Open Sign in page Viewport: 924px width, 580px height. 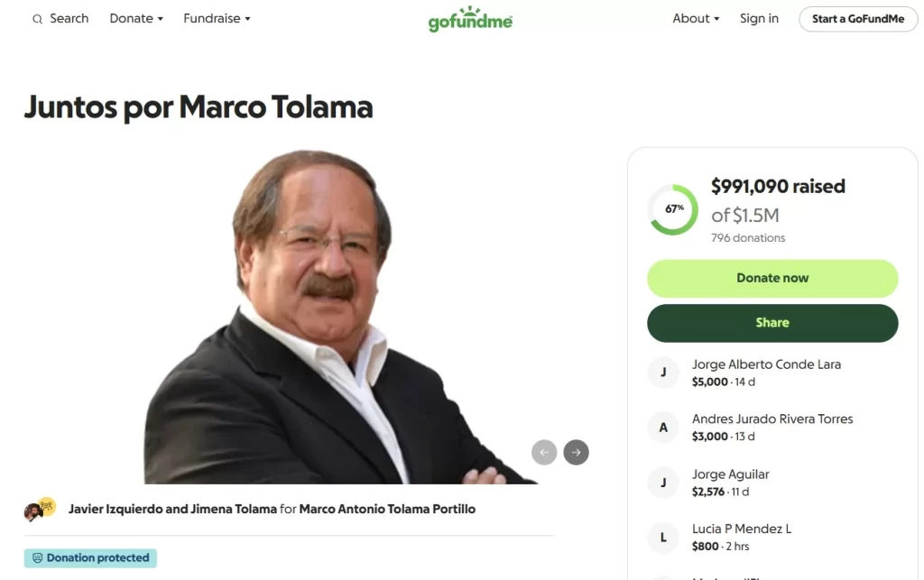[759, 19]
